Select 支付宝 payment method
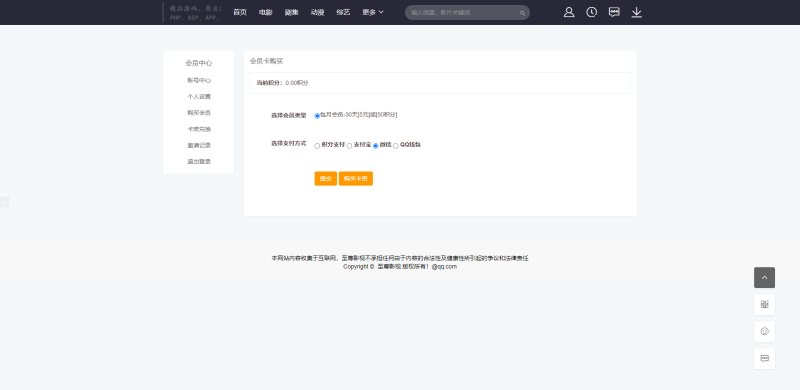This screenshot has height=390, width=800. click(x=349, y=146)
